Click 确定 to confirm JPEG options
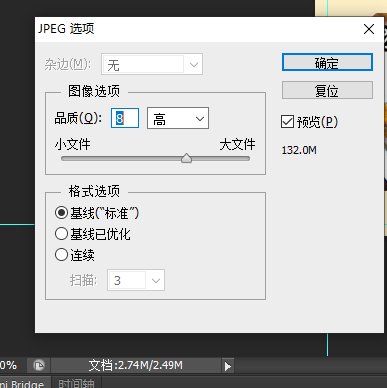The height and width of the screenshot is (388, 387). pos(327,62)
